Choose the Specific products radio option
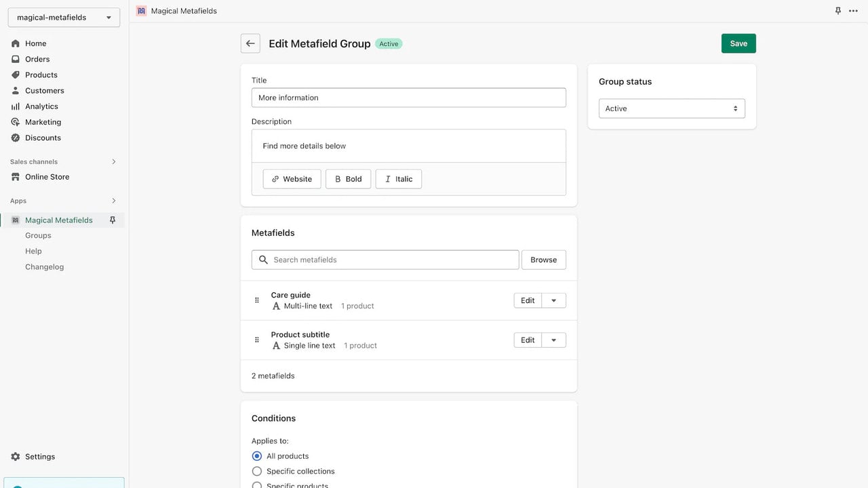Image resolution: width=868 pixels, height=488 pixels. (257, 485)
